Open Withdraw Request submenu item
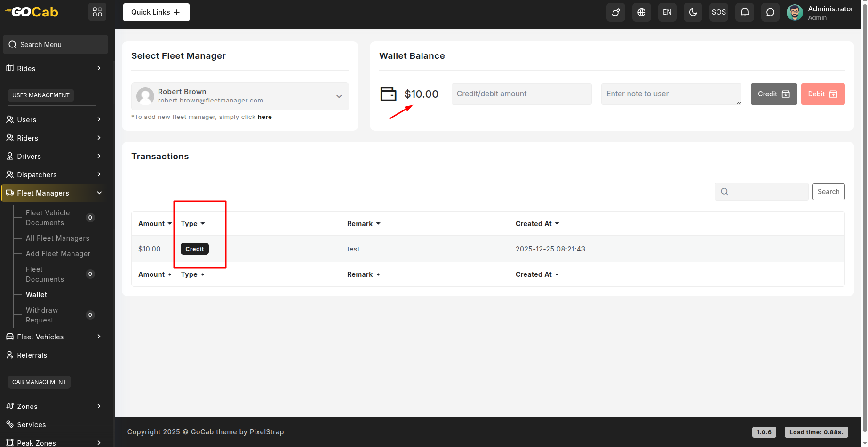868x447 pixels. (x=42, y=315)
